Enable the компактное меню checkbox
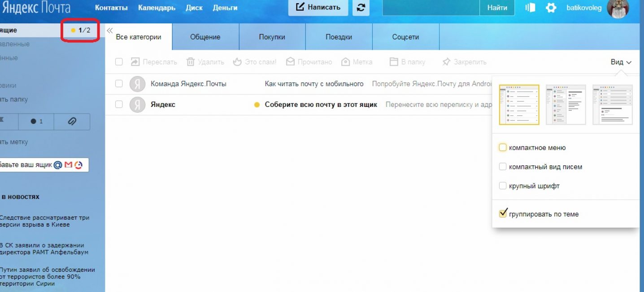Image resolution: width=644 pixels, height=292 pixels. pyautogui.click(x=503, y=147)
